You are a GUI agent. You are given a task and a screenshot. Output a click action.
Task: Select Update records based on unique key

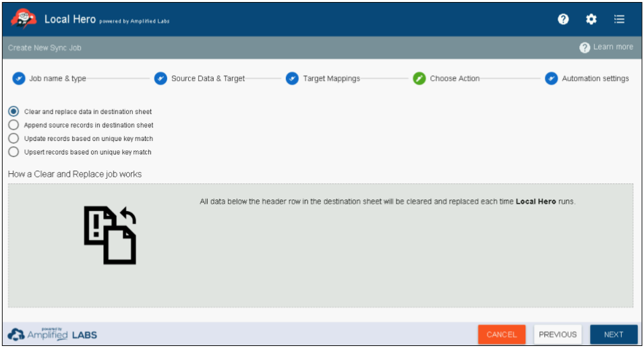point(13,138)
